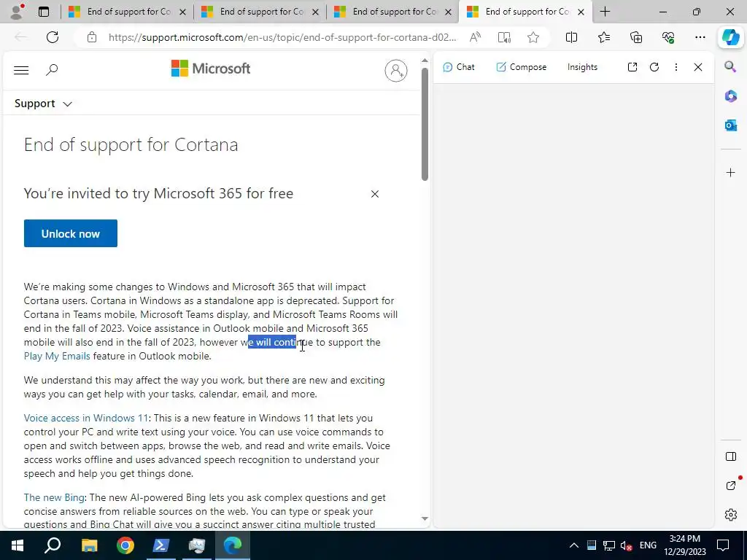Open Edge Settings and more menu
This screenshot has width=747, height=560.
(x=700, y=37)
